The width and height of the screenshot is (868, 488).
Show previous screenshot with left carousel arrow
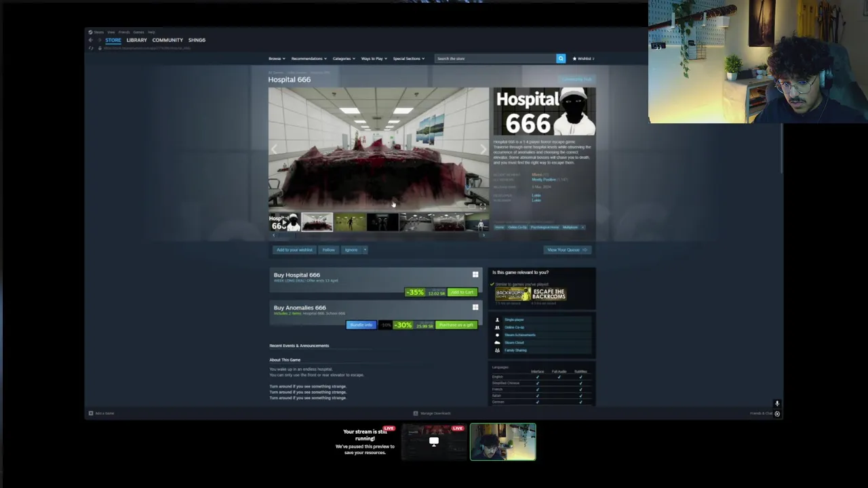(x=274, y=149)
